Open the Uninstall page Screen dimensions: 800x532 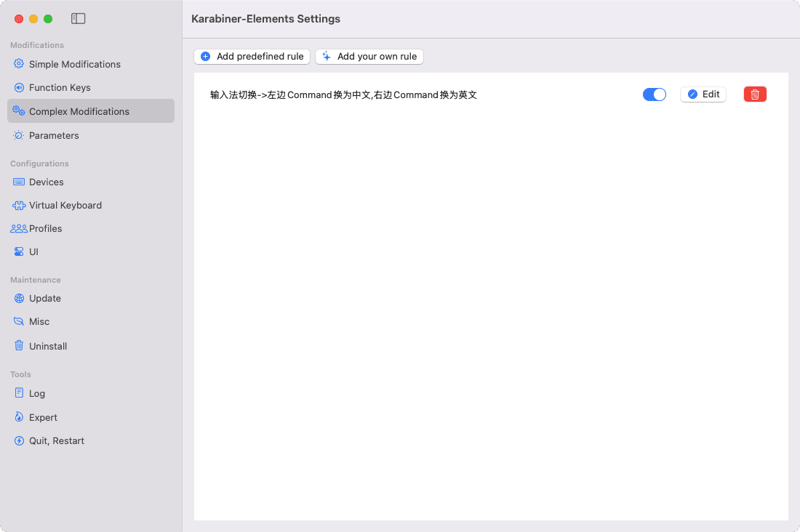click(x=48, y=346)
